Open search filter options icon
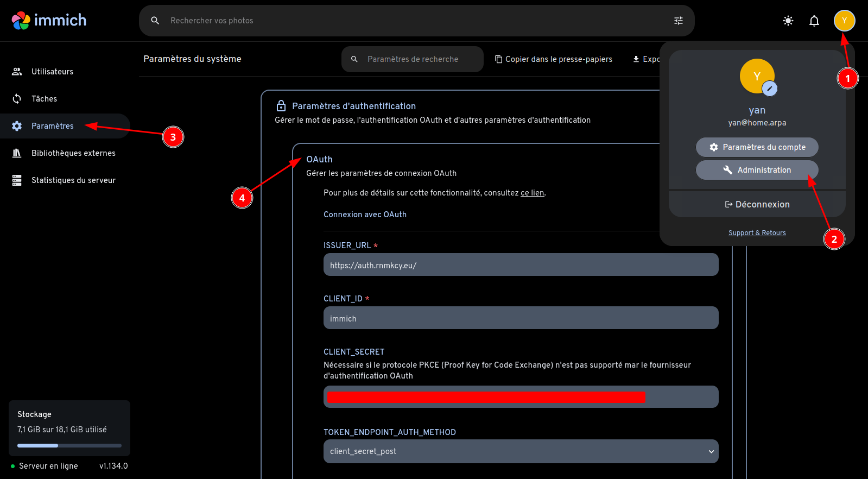 (x=678, y=21)
